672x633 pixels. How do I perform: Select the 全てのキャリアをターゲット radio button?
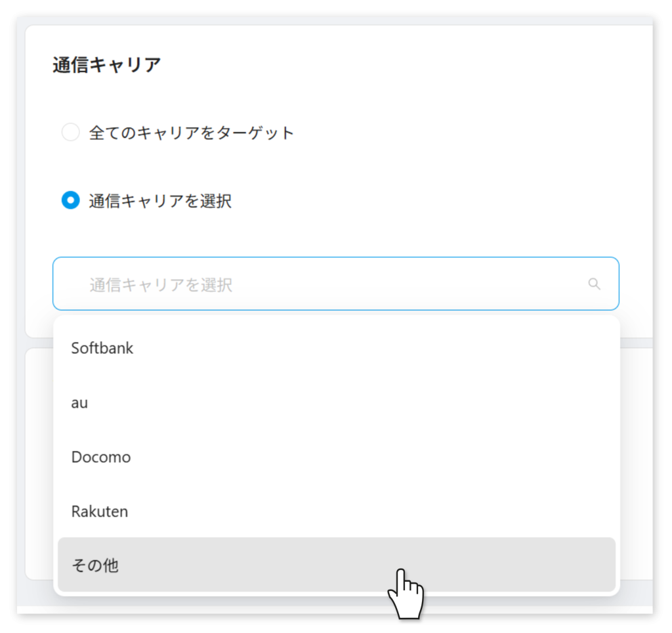click(70, 133)
